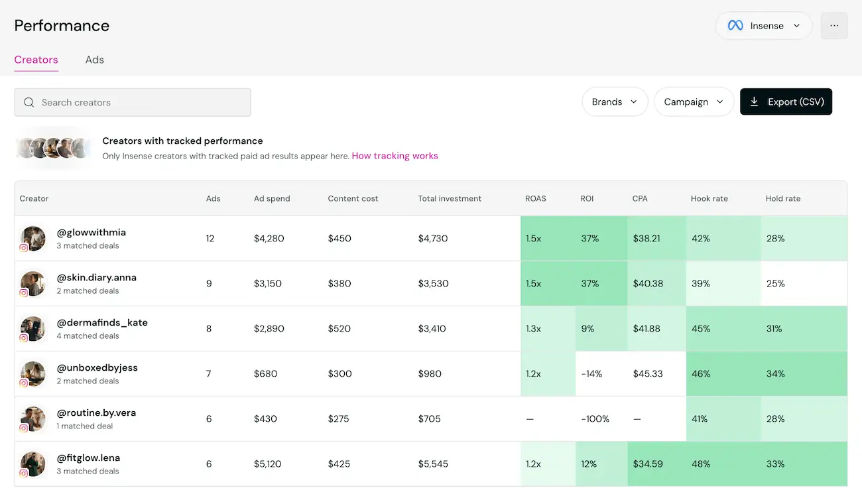Switch to the Ads tab

click(x=95, y=60)
